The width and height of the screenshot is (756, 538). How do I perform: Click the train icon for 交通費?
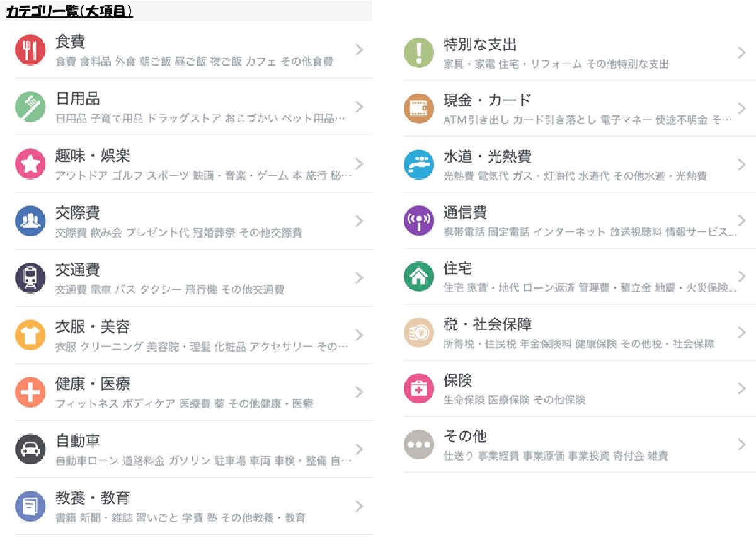30,278
